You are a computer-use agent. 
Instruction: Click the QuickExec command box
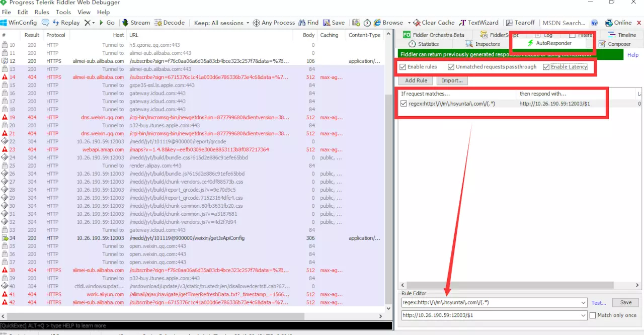coord(196,325)
